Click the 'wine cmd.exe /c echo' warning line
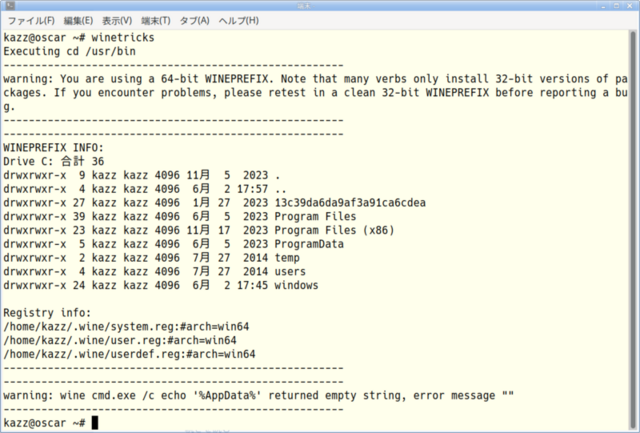The height and width of the screenshot is (433, 640). 258,395
